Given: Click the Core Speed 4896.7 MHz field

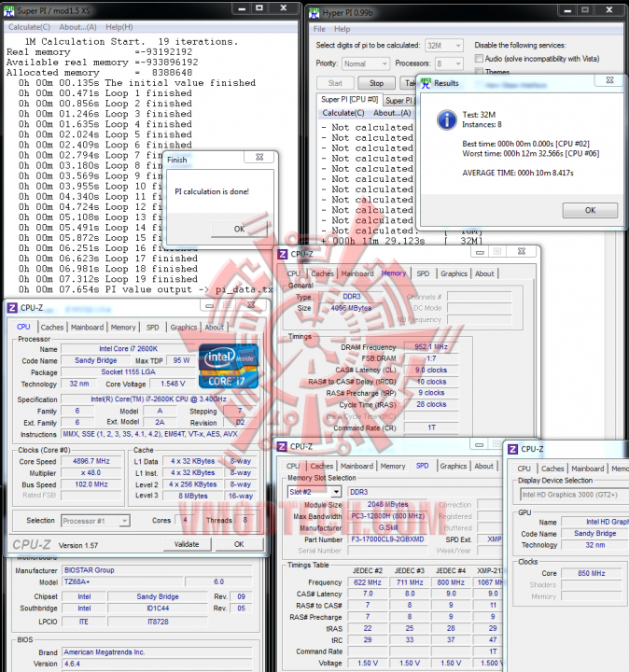Looking at the screenshot, I should 91,461.
